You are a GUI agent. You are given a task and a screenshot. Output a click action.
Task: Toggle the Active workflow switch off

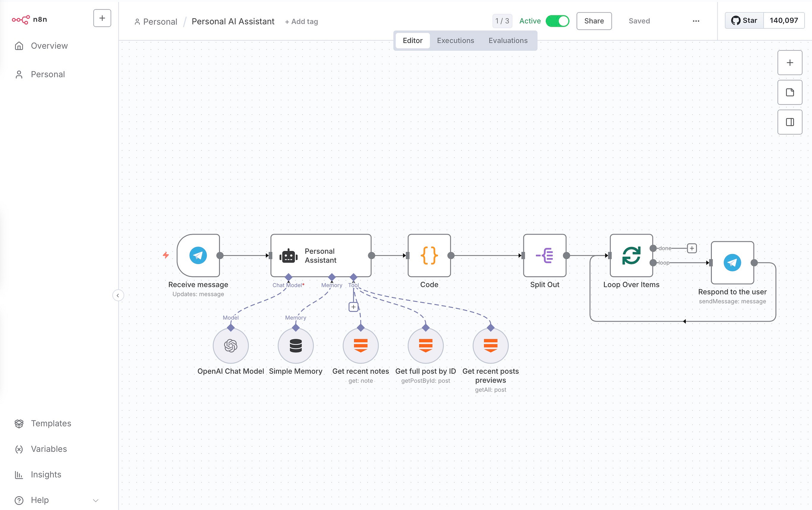click(x=558, y=21)
